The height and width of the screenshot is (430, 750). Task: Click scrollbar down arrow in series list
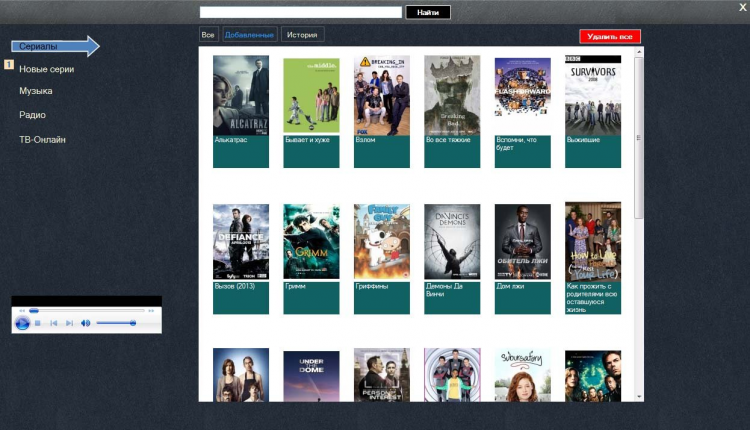(x=639, y=397)
